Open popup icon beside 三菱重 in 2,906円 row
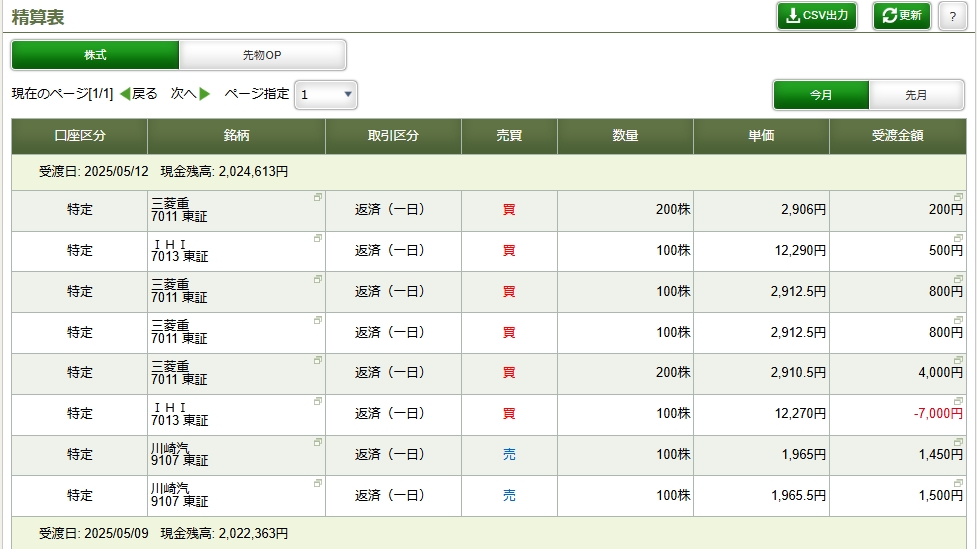 318,197
